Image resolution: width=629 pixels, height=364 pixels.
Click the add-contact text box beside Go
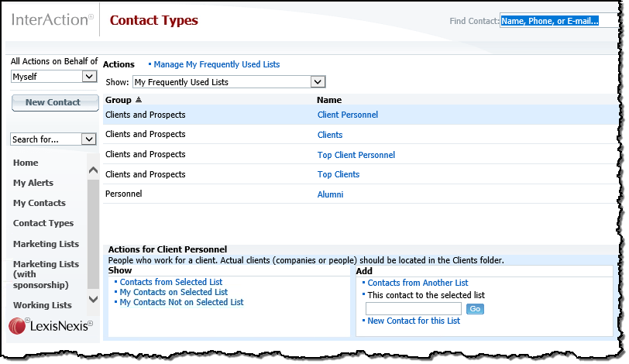(x=413, y=309)
